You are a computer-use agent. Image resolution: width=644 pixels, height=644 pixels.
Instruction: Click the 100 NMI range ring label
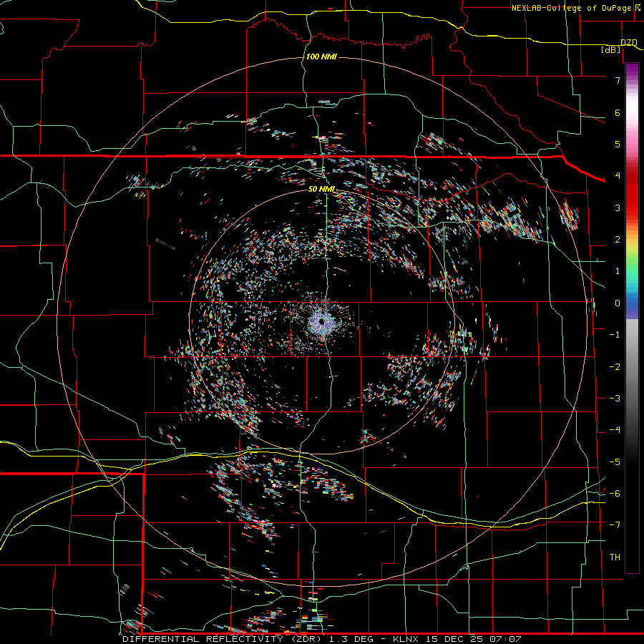pyautogui.click(x=321, y=57)
